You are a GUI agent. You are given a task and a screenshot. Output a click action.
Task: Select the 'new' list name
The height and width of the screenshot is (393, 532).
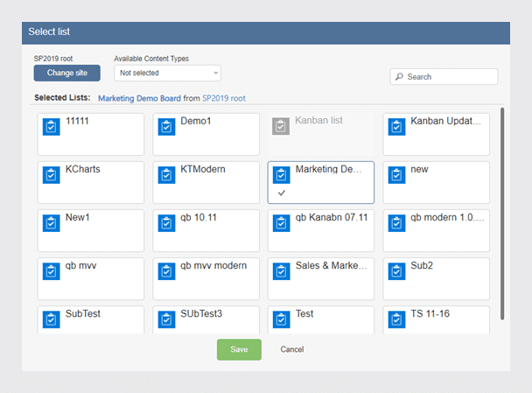[419, 169]
